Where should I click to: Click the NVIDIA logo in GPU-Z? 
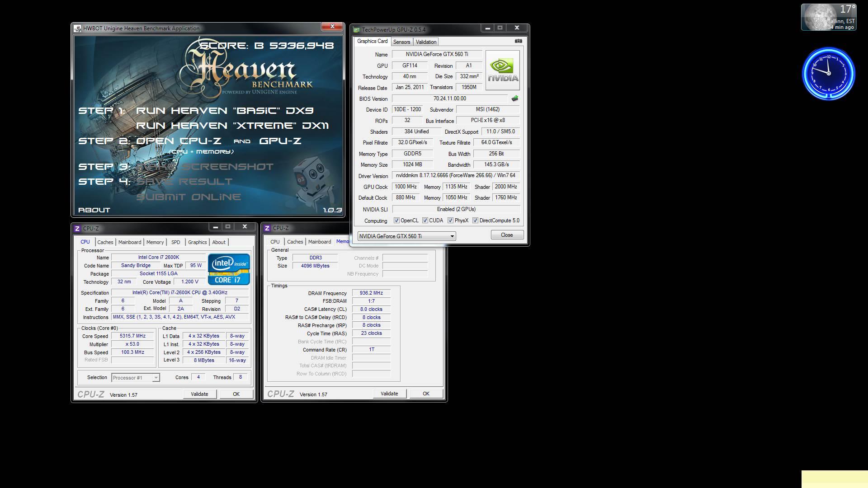(503, 70)
